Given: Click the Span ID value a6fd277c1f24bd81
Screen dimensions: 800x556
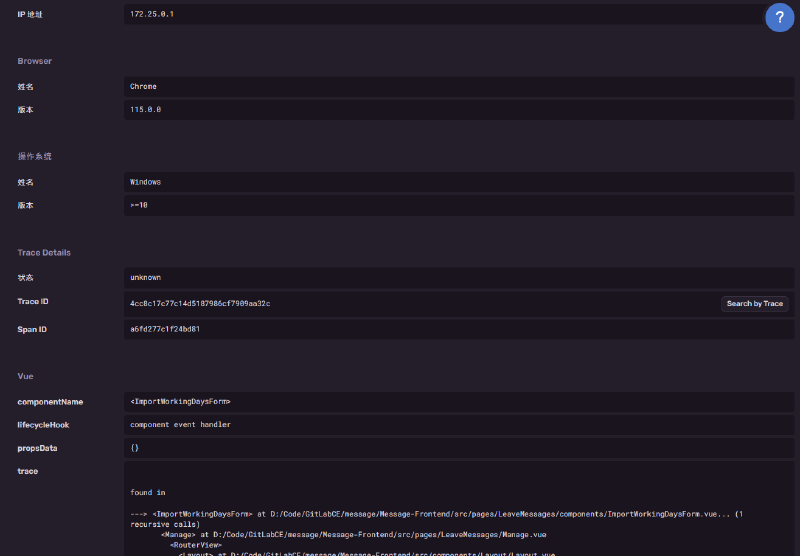Looking at the screenshot, I should pyautogui.click(x=165, y=328).
